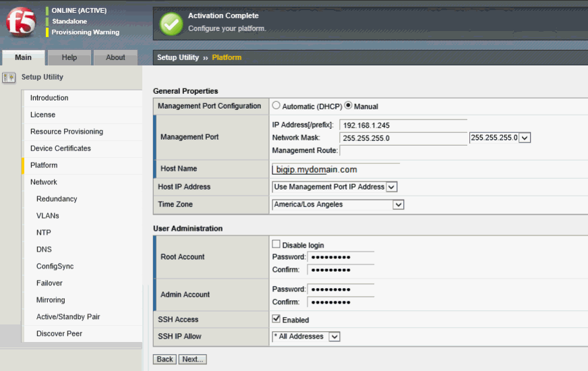Open the Time Zone dropdown
This screenshot has height=371, width=588.
[398, 204]
